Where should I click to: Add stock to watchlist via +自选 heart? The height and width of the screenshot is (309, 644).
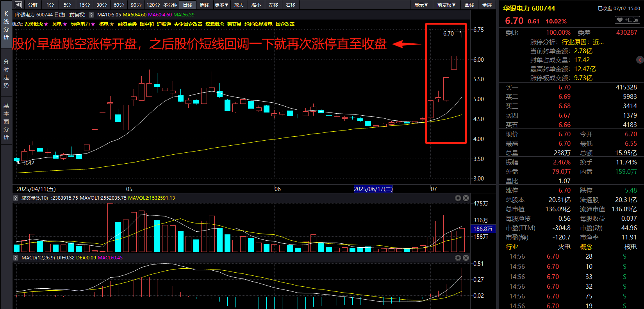coord(628,20)
